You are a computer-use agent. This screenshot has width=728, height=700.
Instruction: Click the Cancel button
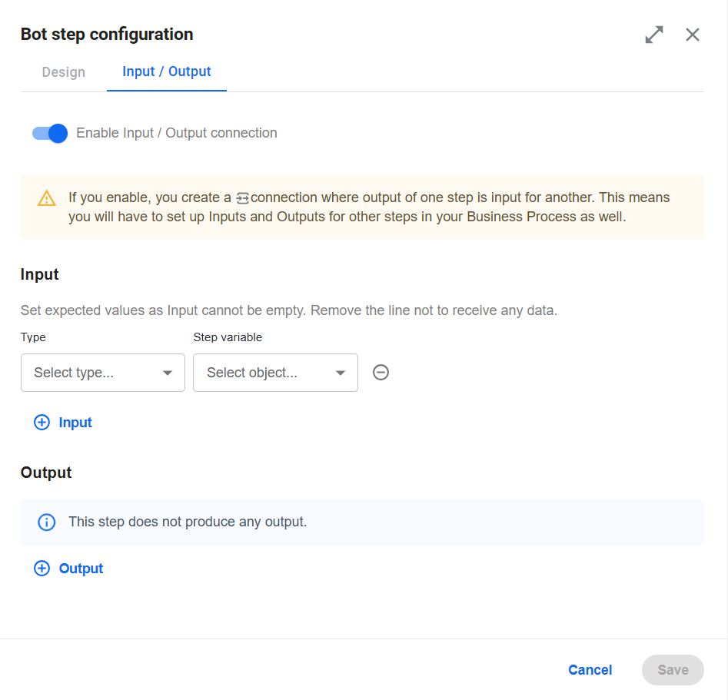point(590,670)
